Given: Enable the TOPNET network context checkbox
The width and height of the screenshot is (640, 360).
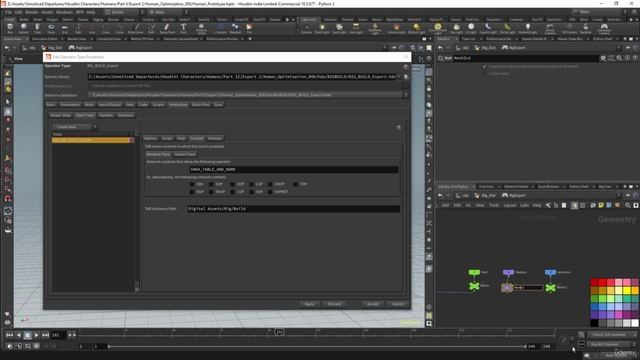Looking at the screenshot, I should point(270,192).
